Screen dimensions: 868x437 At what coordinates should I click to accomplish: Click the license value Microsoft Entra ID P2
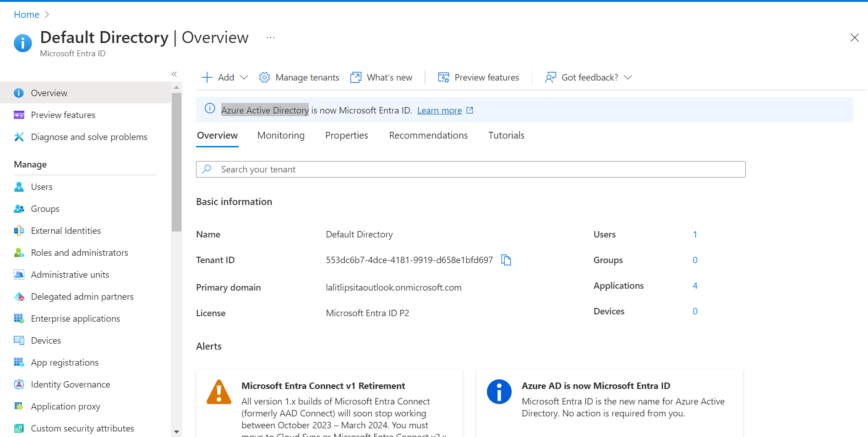click(x=367, y=313)
